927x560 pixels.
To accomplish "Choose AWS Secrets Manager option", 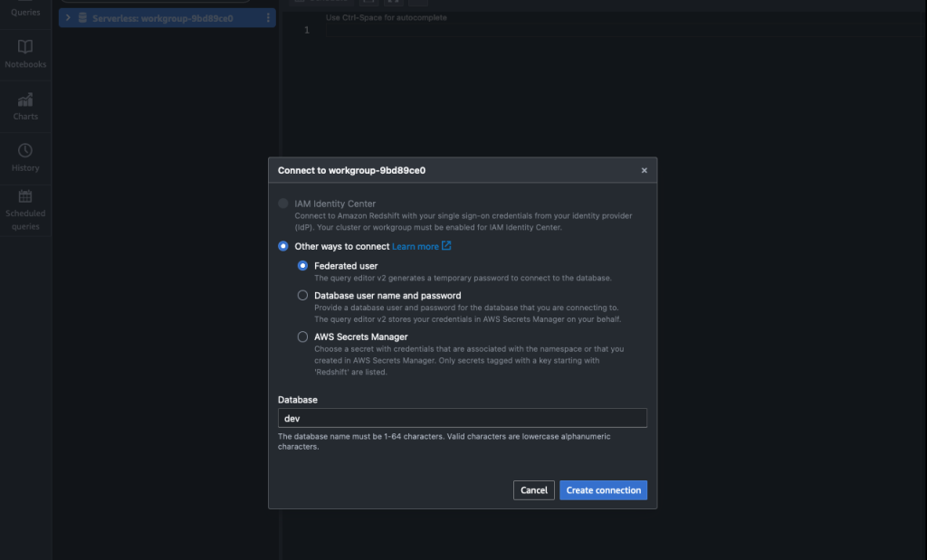I will (x=302, y=337).
